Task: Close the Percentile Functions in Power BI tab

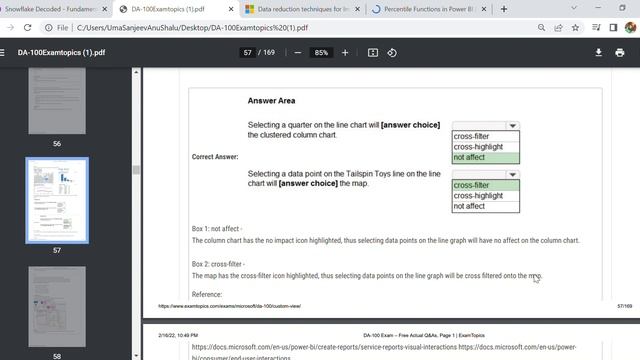Action: (484, 9)
